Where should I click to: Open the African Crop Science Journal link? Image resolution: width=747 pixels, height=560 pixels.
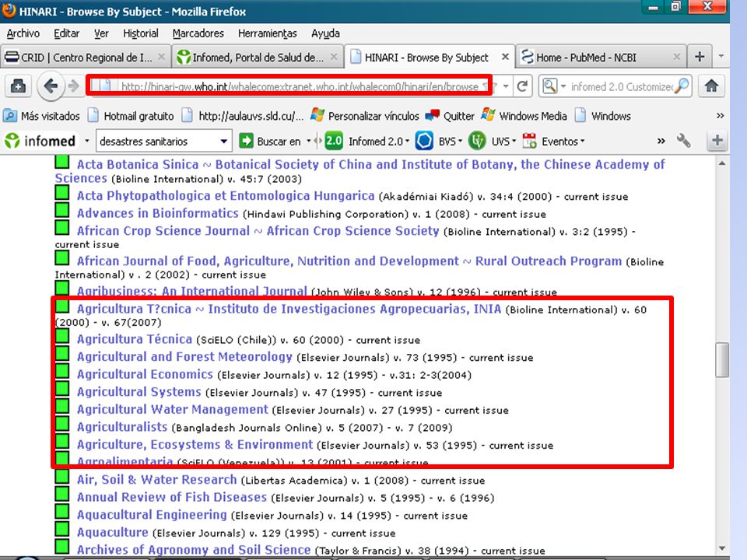[x=258, y=231]
